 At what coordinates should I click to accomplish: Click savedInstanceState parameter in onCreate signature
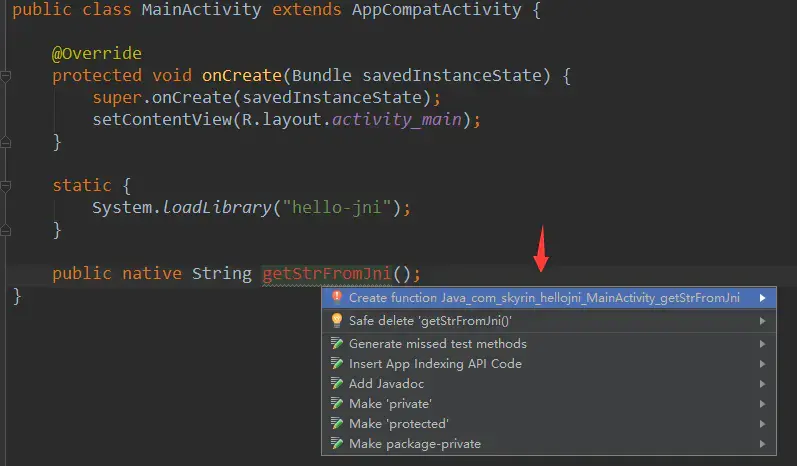(x=452, y=76)
